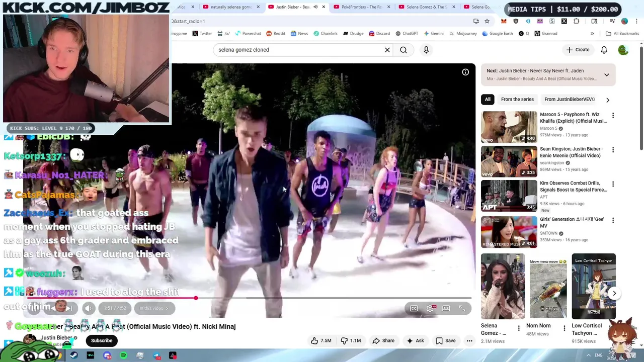Open ChatGPT bookmark
The width and height of the screenshot is (644, 362).
pos(407,34)
